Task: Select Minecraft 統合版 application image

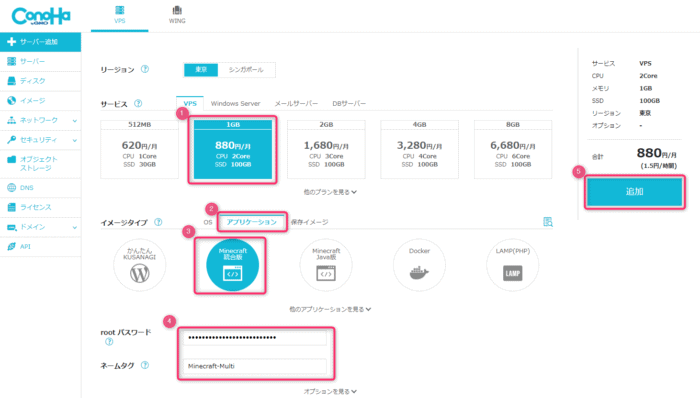Action: click(x=233, y=265)
